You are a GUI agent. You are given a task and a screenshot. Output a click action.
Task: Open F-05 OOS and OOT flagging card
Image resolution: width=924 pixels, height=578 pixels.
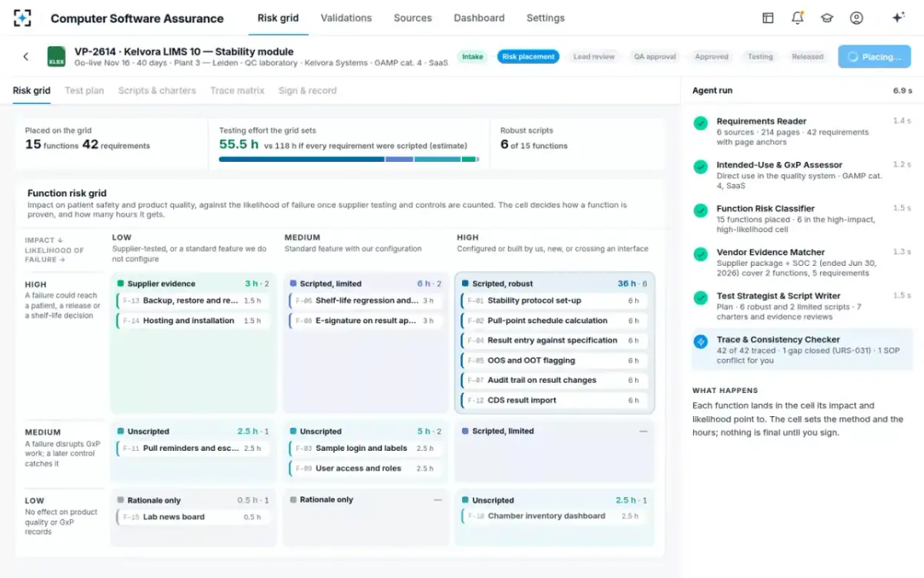[554, 360]
